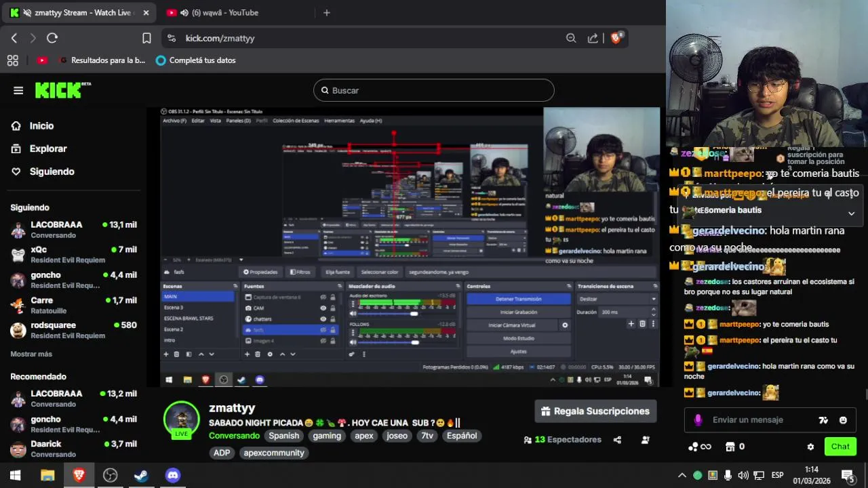The image size is (868, 488).
Task: Open Brave Shields lion icon
Action: pyautogui.click(x=616, y=38)
